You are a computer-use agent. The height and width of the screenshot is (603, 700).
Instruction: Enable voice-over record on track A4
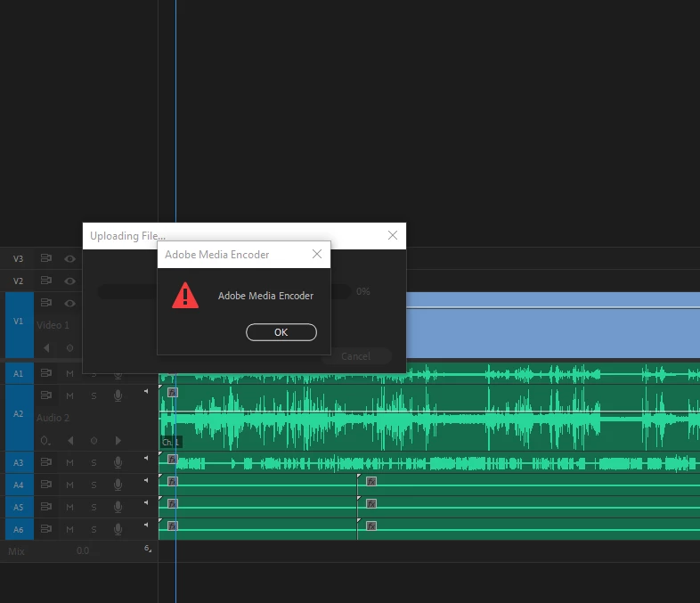118,485
